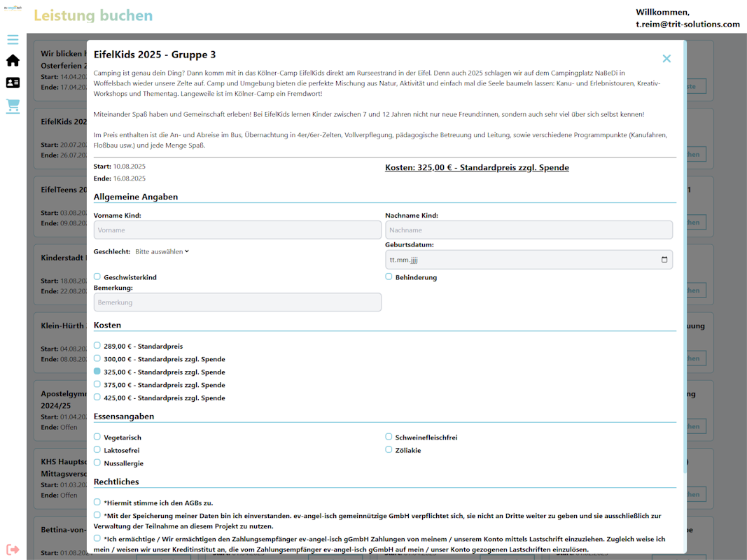This screenshot has height=560, width=747.
Task: Click into the Bemerkung field
Action: (237, 302)
